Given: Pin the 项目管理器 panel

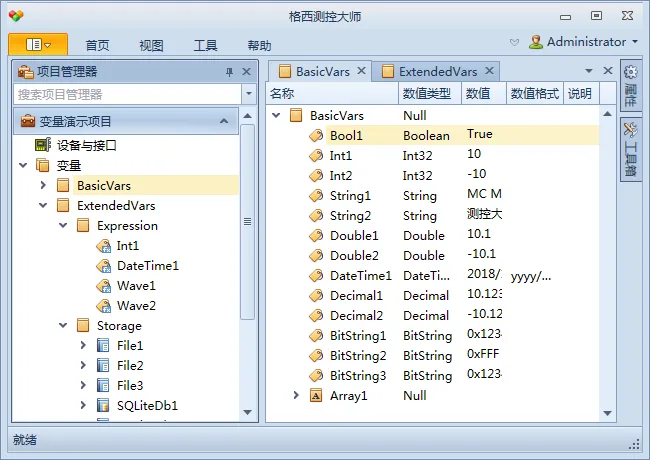Looking at the screenshot, I should pos(229,72).
